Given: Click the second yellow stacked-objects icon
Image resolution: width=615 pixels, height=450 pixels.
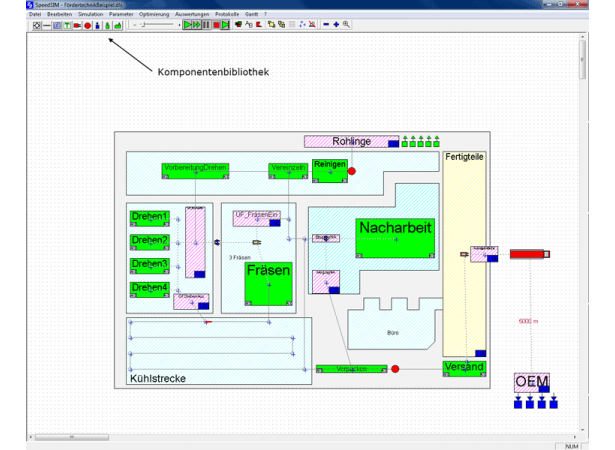Looking at the screenshot, I should [x=282, y=24].
